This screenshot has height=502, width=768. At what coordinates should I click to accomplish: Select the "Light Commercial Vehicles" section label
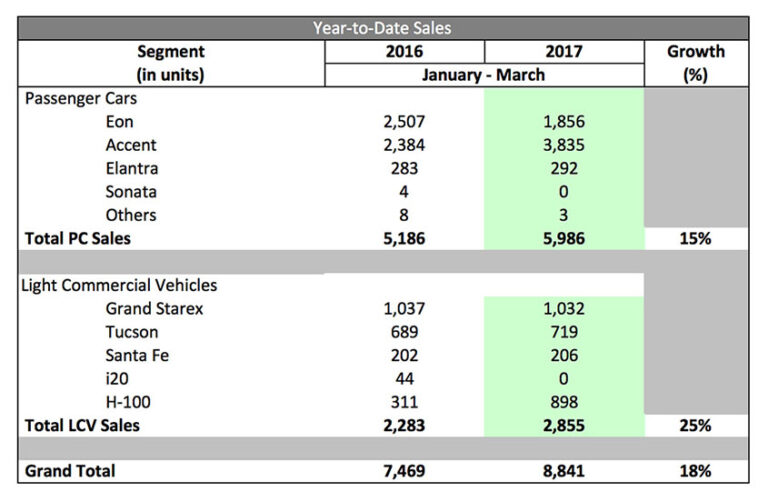(x=119, y=285)
